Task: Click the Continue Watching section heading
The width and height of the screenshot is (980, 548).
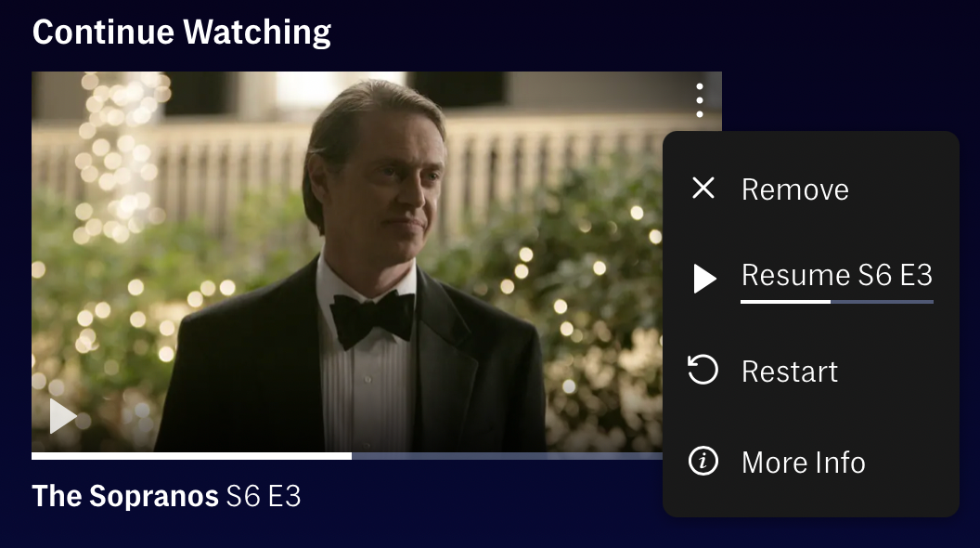Action: click(x=182, y=33)
